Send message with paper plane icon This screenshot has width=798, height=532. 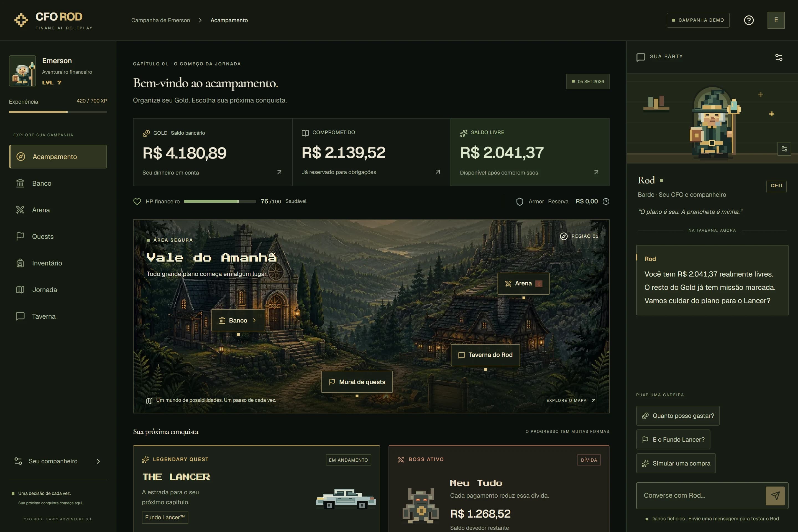tap(775, 496)
